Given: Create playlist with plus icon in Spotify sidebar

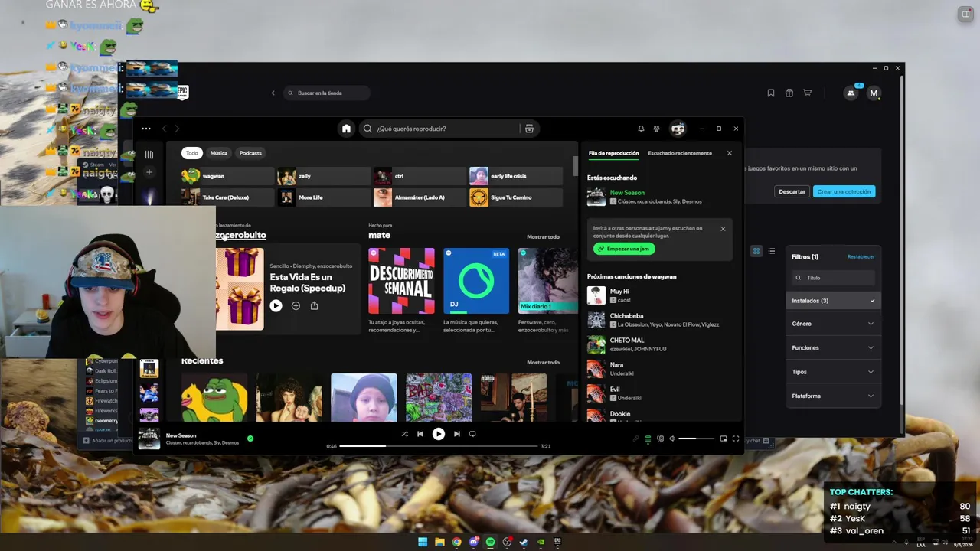Looking at the screenshot, I should click(x=149, y=172).
